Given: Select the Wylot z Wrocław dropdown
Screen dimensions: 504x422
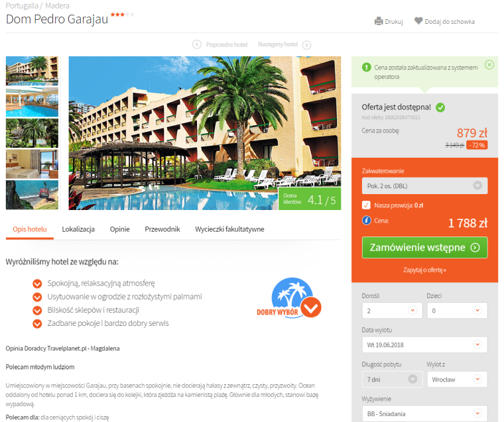Looking at the screenshot, I should click(x=457, y=380).
